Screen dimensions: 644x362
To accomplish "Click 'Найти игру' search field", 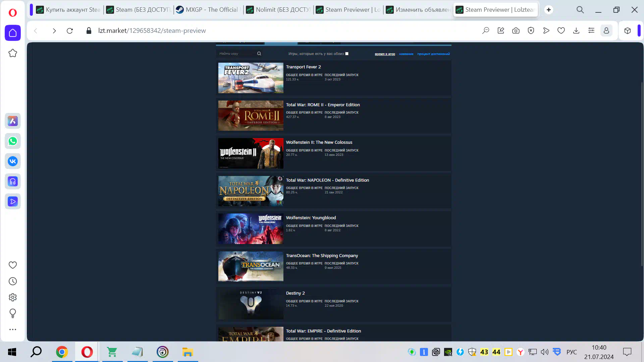I will coord(237,54).
